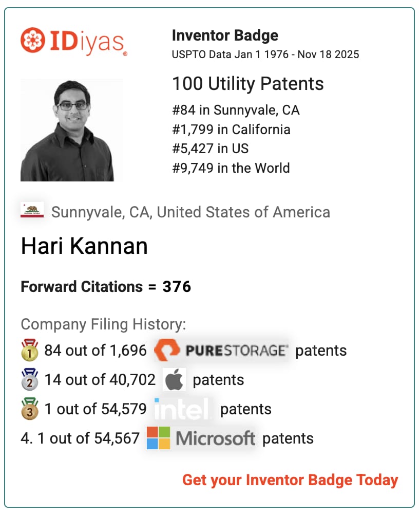The width and height of the screenshot is (420, 514).
Task: Click the Microsoft logo
Action: [x=201, y=438]
